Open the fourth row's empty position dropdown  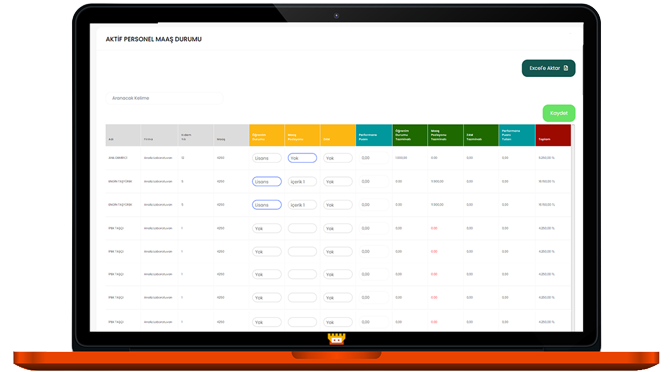click(x=302, y=228)
